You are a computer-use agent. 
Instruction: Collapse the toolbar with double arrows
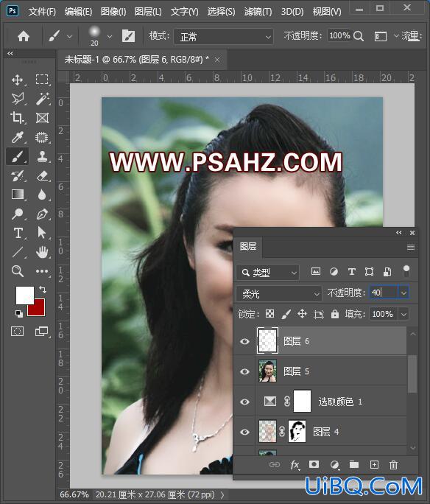pos(10,53)
